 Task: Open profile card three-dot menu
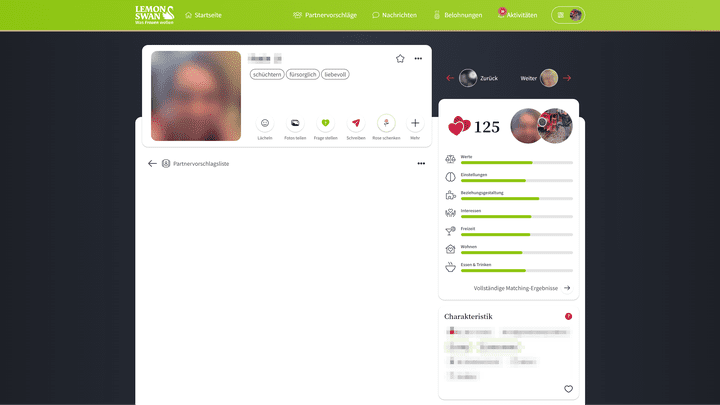418,59
